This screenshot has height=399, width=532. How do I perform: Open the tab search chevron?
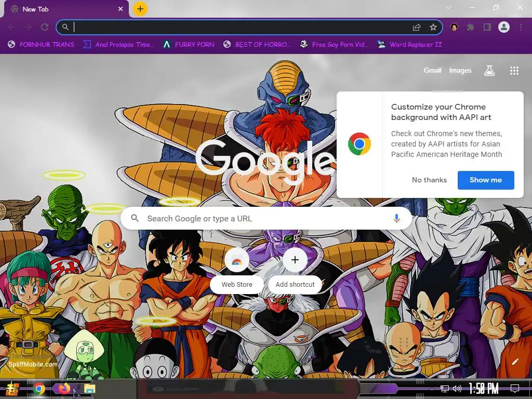[x=448, y=7]
